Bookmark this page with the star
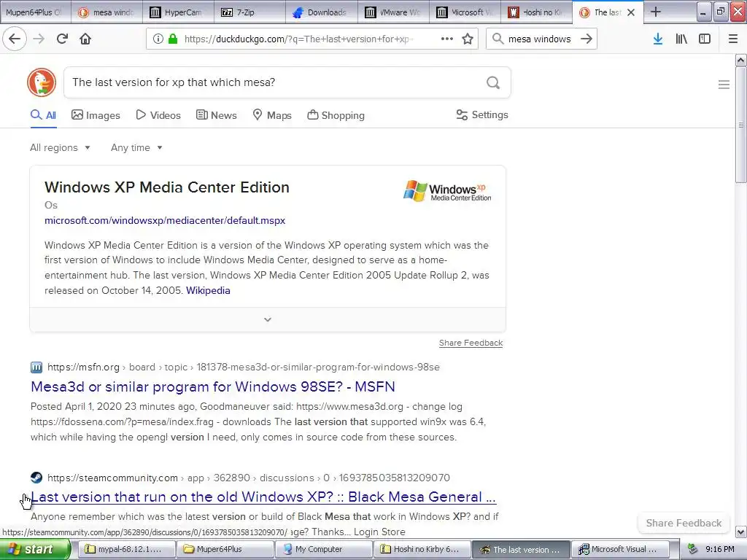The height and width of the screenshot is (560, 747). pyautogui.click(x=468, y=39)
